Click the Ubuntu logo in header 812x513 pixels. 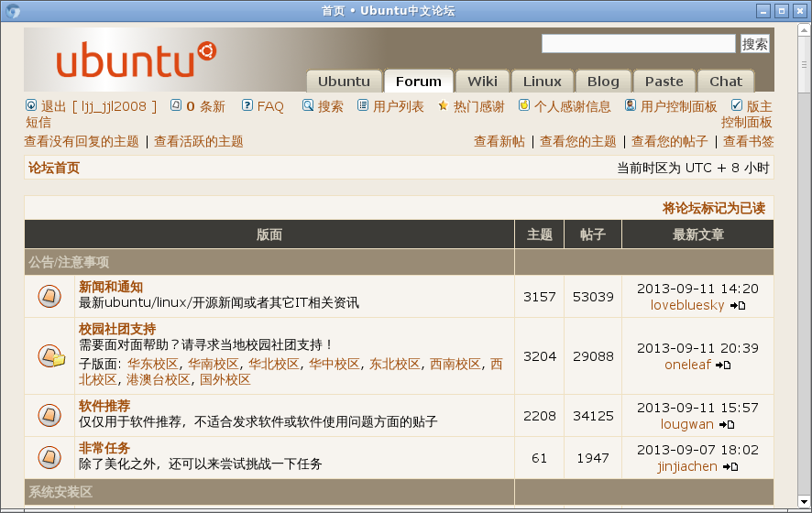click(x=137, y=60)
